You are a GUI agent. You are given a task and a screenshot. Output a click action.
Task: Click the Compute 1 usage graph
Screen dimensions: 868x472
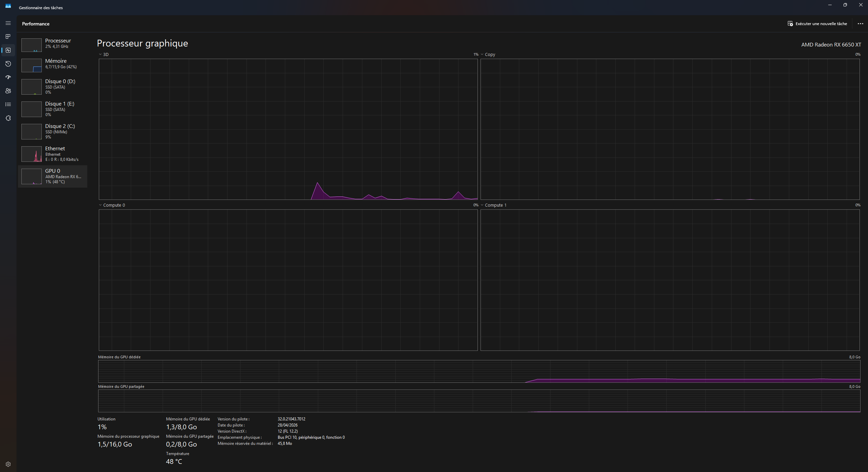pos(670,280)
